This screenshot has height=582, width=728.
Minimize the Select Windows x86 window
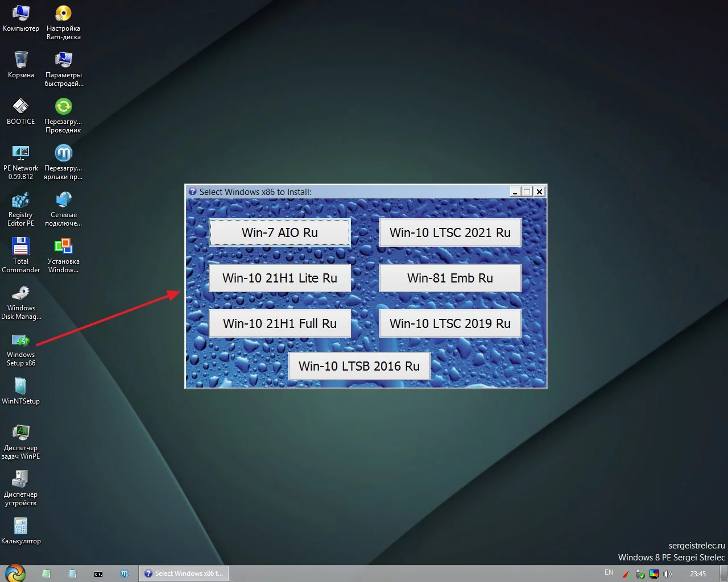[x=515, y=192]
